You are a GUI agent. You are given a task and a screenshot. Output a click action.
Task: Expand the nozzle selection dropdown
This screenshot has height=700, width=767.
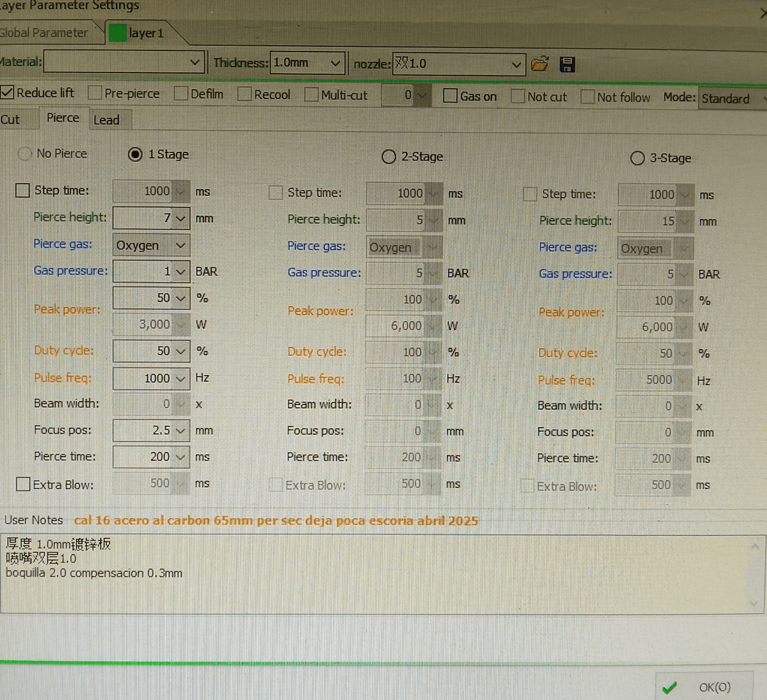pyautogui.click(x=516, y=64)
